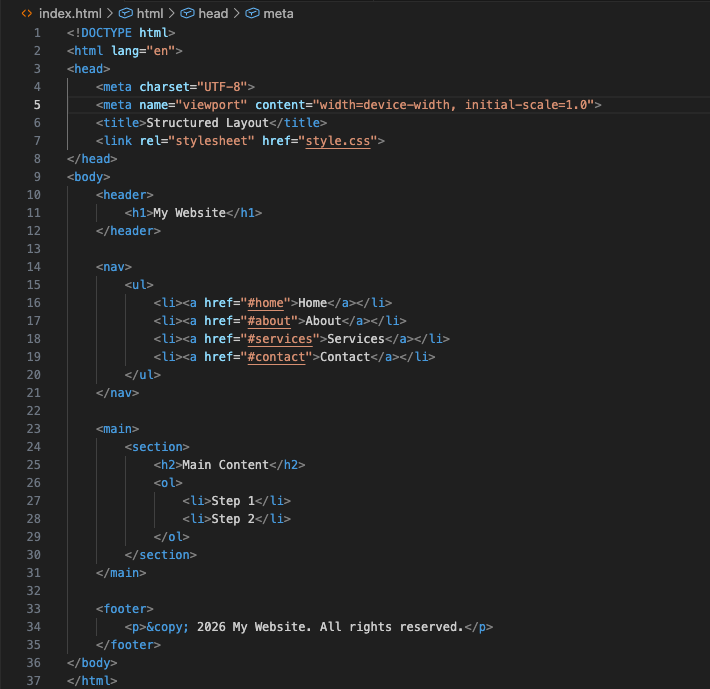The image size is (710, 689).
Task: Click the meta breadcrumb cube icon
Action: [252, 14]
